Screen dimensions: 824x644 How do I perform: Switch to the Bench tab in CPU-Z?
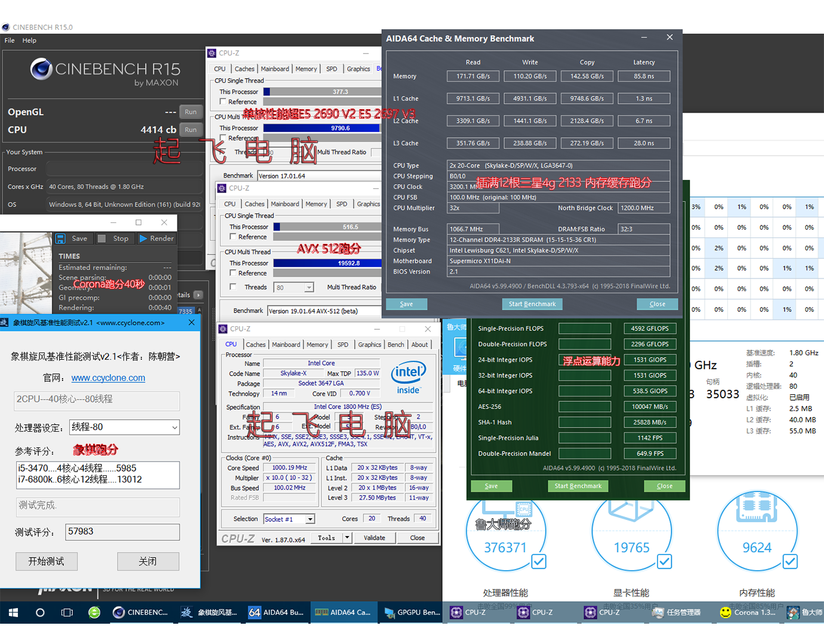[x=396, y=345]
